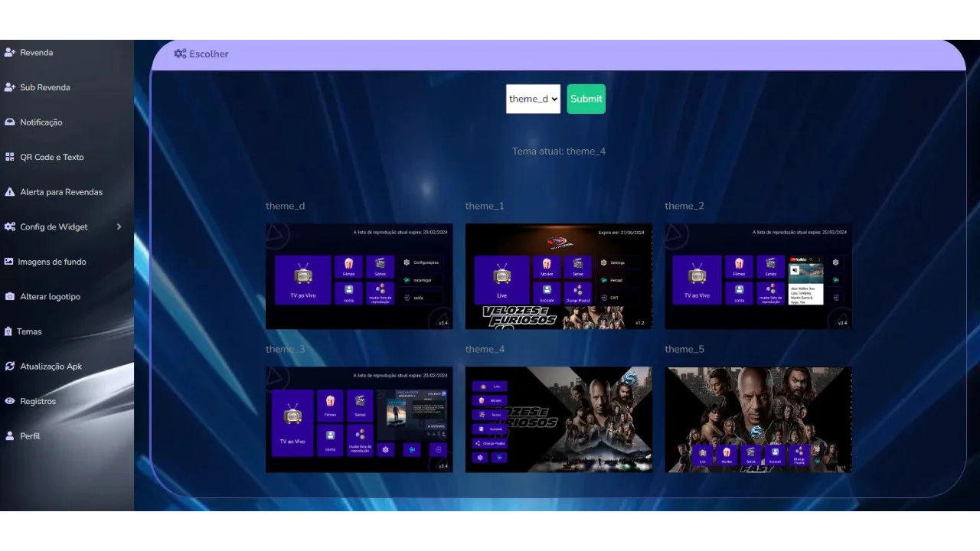Image resolution: width=980 pixels, height=551 pixels.
Task: Click the Sub Revenda sidebar icon
Action: [9, 87]
